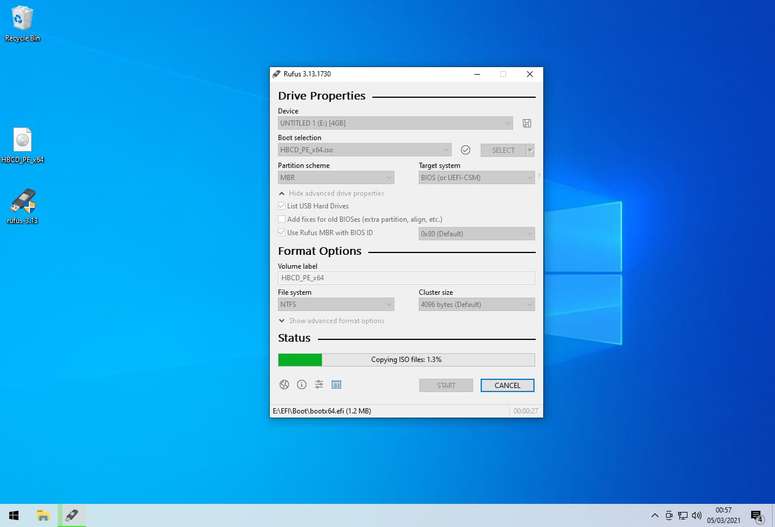Open Rufus application settings sliders icon

pos(319,384)
